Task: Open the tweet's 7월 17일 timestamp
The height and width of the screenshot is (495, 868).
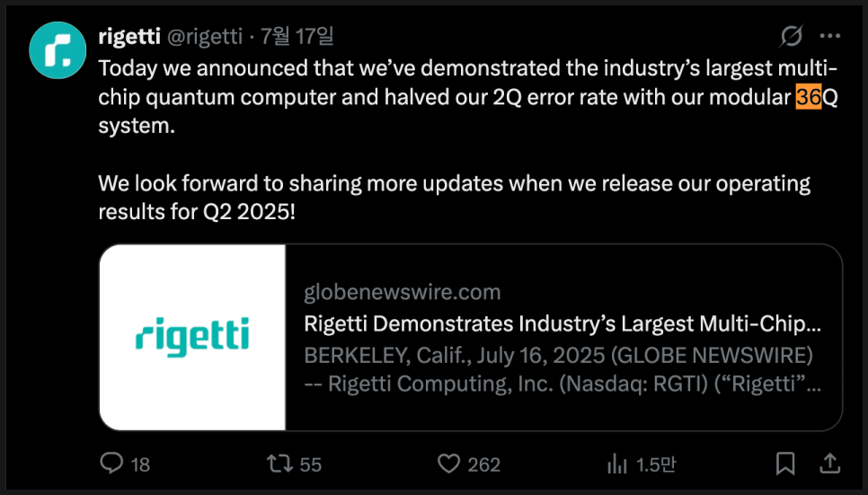Action: [x=297, y=36]
